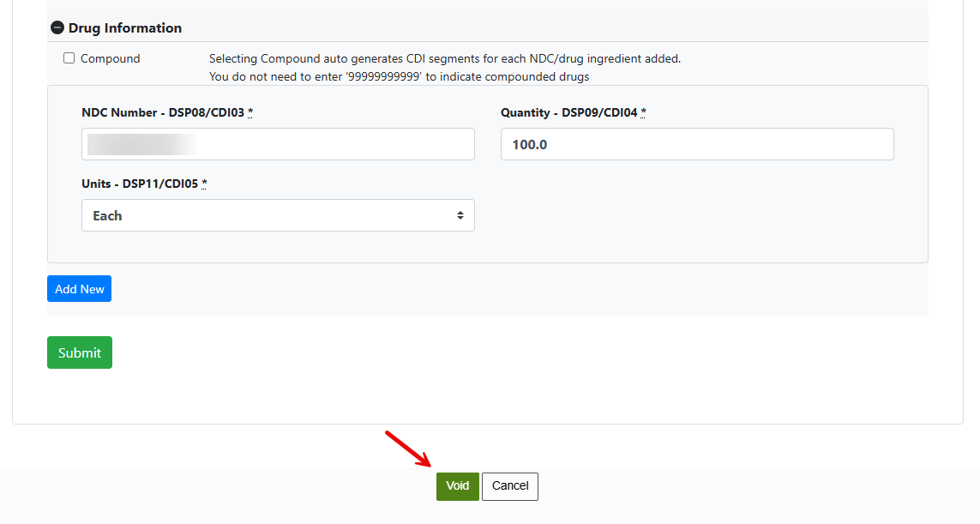
Task: Click the required asterisk after Quantity label
Action: point(643,112)
